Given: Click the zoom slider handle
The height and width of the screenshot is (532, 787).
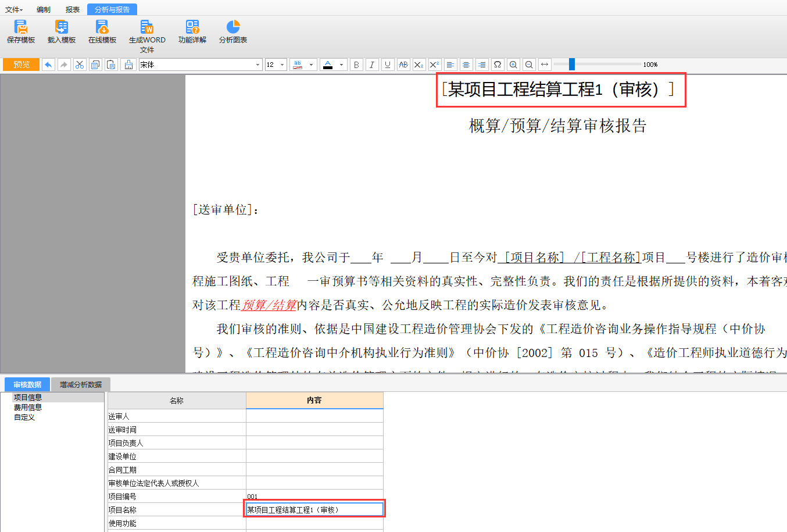Looking at the screenshot, I should (x=572, y=65).
